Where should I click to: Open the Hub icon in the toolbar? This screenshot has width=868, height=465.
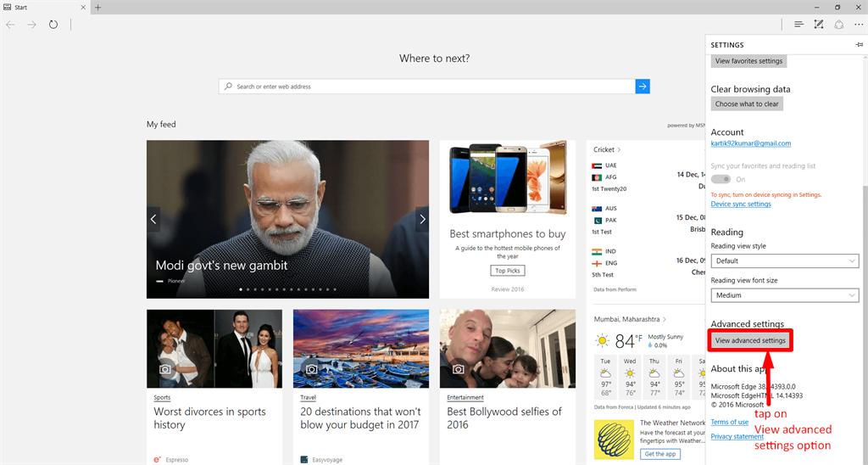click(798, 25)
